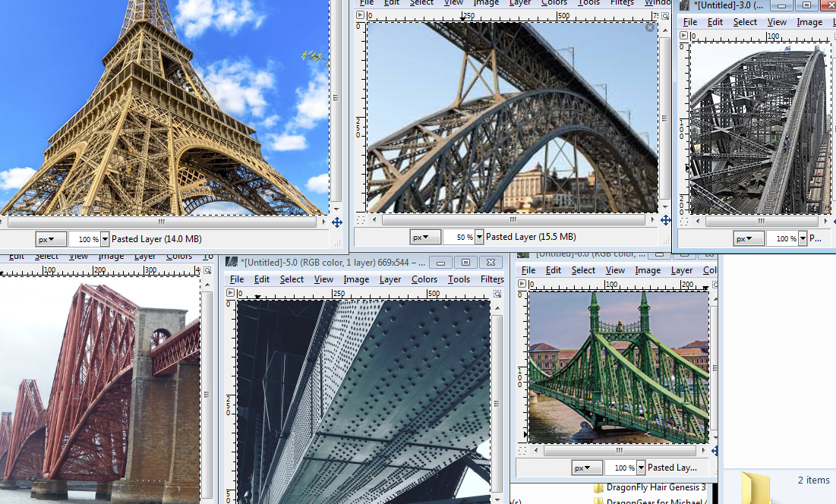Screen dimensions: 836x504
Task: Toggle Quick Mask in Untitled-6.0 green bridge window
Action: pos(522,451)
